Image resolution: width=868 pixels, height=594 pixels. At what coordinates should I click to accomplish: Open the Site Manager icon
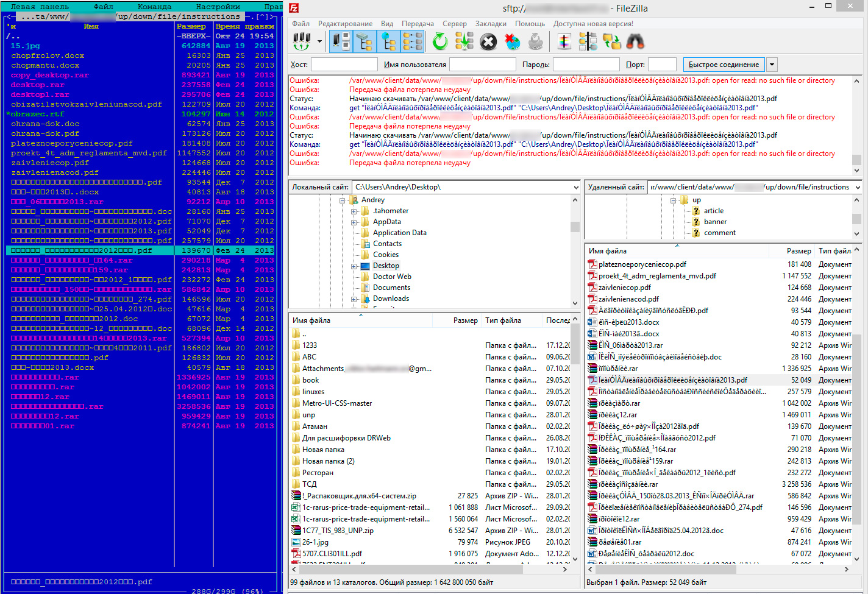(x=302, y=41)
